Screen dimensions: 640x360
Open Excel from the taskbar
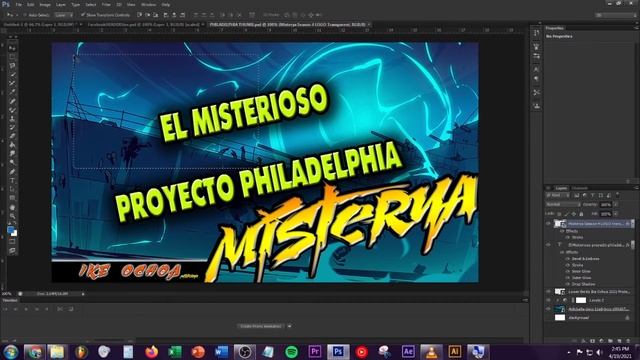point(175,351)
